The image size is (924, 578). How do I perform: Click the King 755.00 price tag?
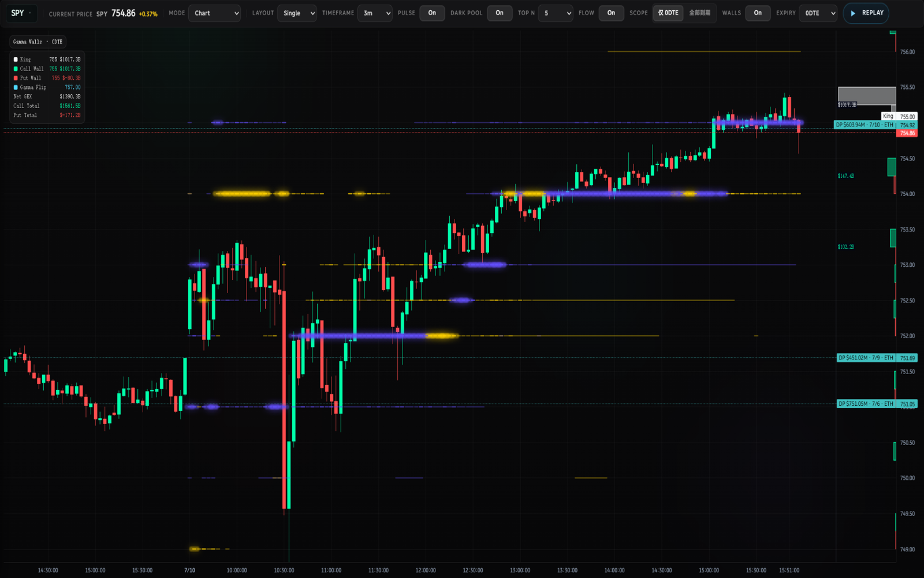pyautogui.click(x=899, y=116)
